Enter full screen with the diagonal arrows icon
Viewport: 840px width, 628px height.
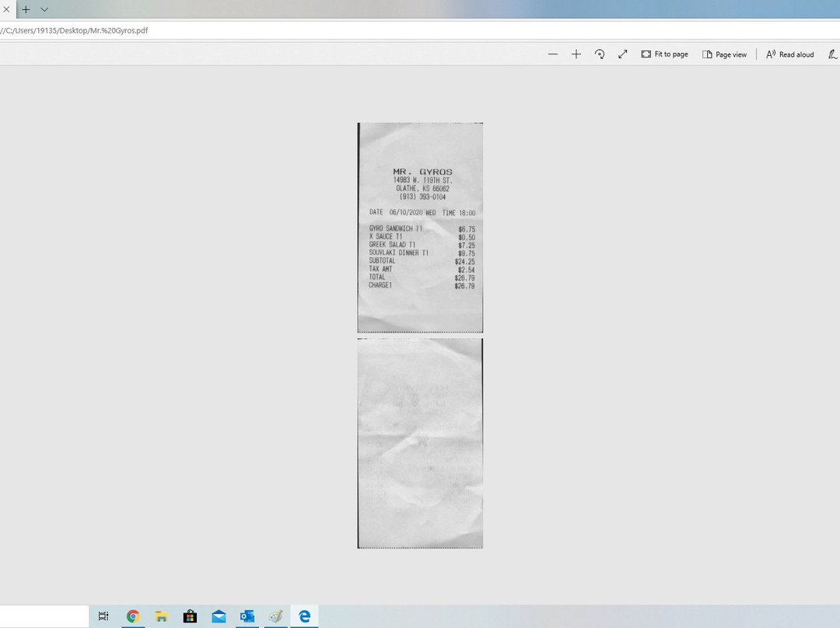623,54
